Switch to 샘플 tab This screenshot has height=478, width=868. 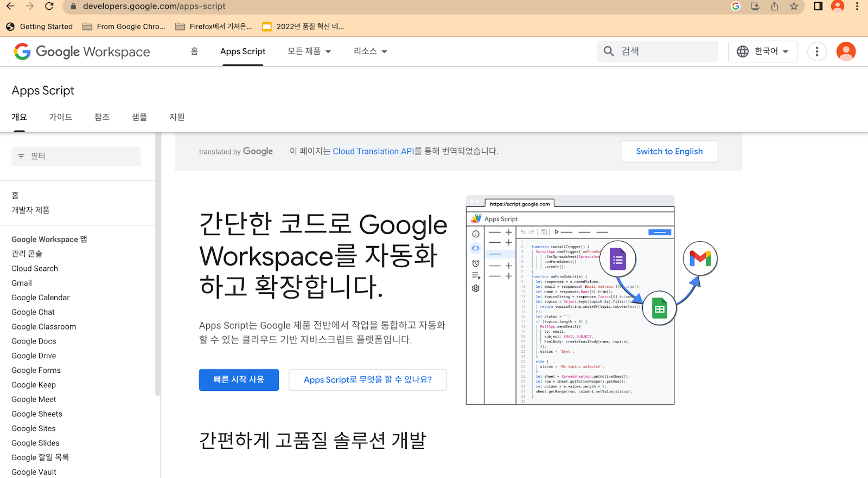point(139,117)
